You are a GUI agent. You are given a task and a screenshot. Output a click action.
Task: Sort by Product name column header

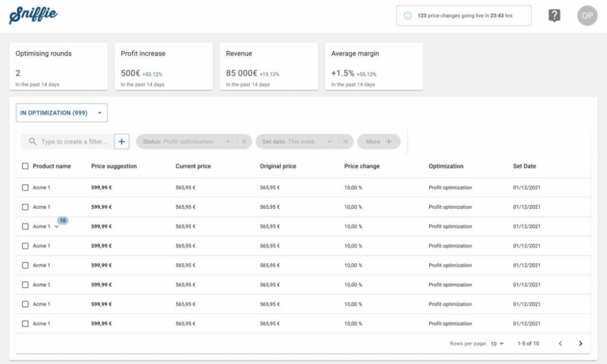click(x=52, y=166)
